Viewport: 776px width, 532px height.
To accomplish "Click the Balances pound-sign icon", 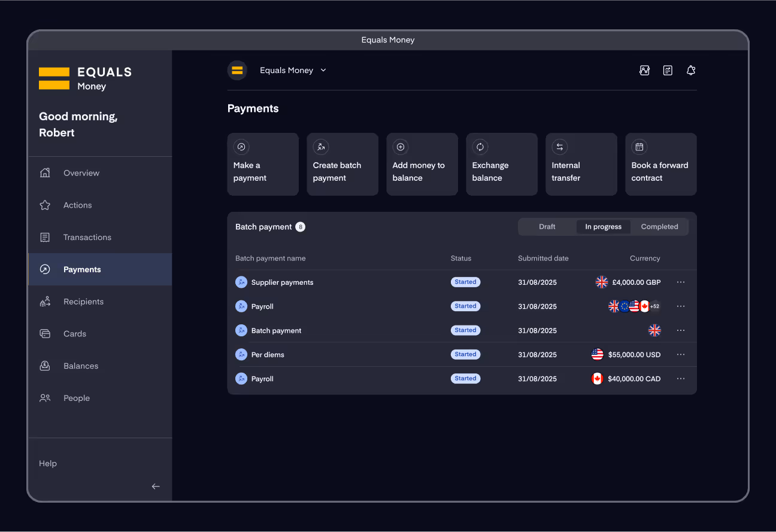I will 45,366.
